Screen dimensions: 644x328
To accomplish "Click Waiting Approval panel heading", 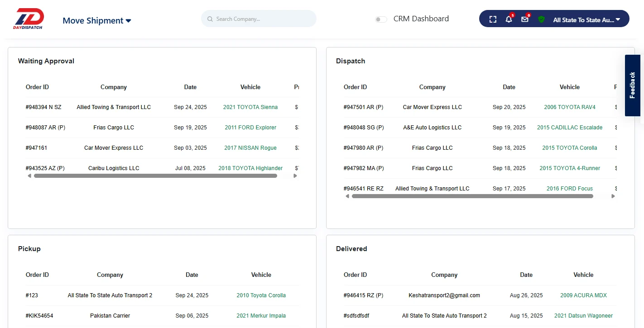I will (x=46, y=61).
